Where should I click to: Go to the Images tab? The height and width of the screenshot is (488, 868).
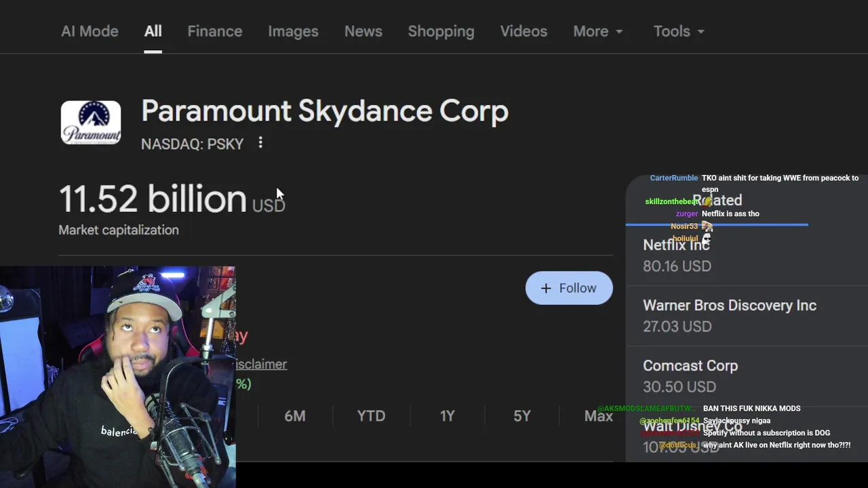tap(293, 31)
